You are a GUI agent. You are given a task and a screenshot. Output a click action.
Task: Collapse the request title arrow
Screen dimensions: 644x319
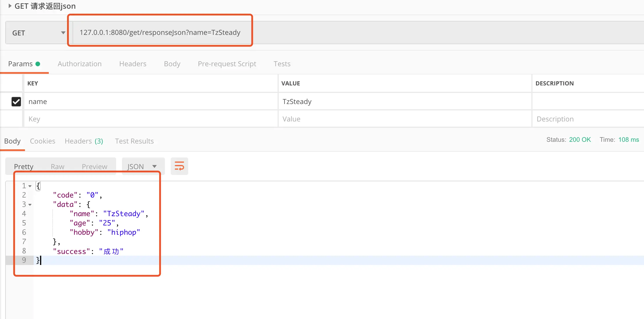[x=10, y=6]
